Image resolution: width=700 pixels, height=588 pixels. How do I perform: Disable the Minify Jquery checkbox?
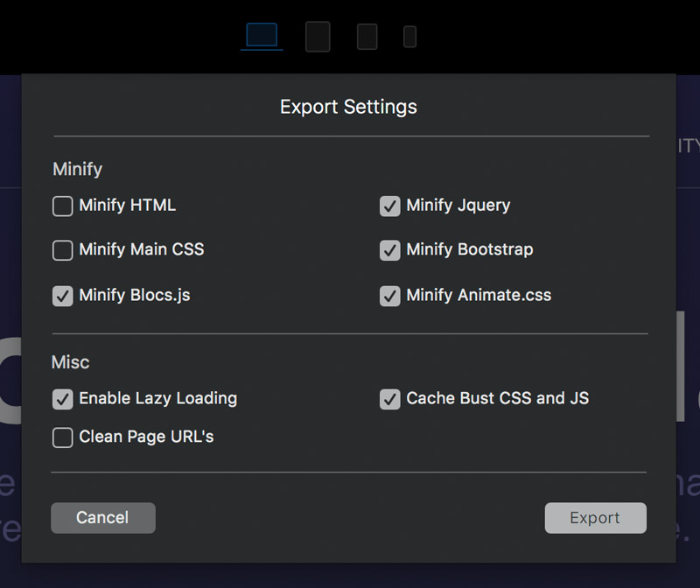[389, 206]
